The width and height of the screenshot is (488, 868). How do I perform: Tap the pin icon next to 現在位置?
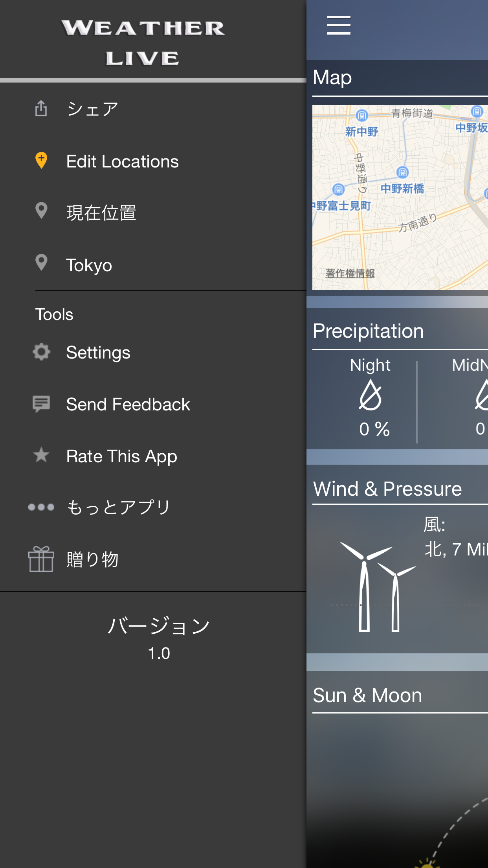pos(41,211)
